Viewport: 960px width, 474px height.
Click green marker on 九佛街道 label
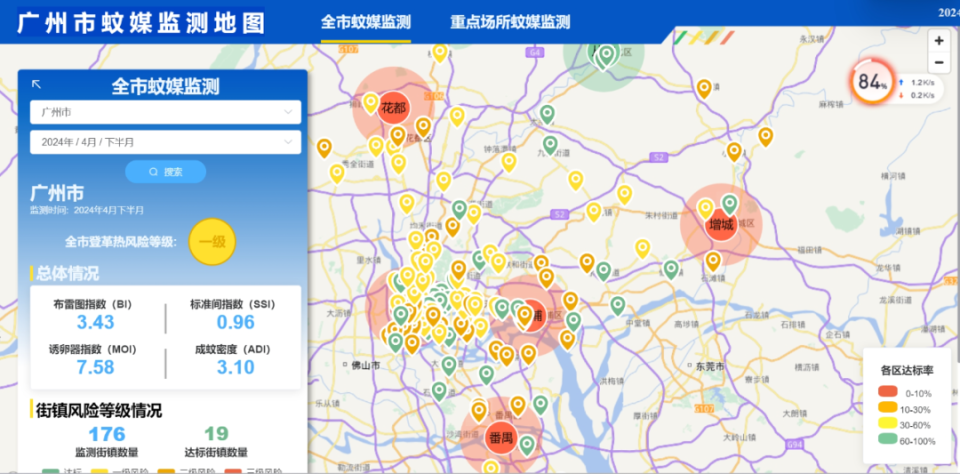point(550,145)
